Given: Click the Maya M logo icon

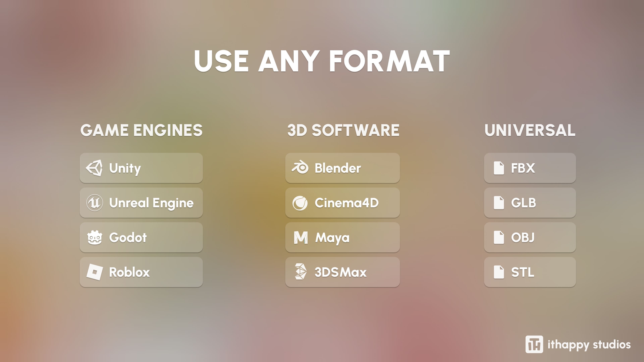Looking at the screenshot, I should (x=301, y=237).
